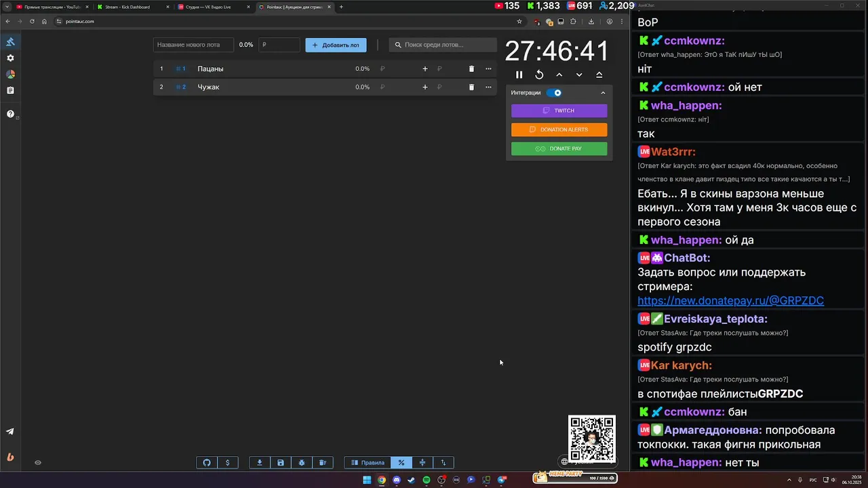Viewport: 868px width, 488px height.
Task: Click the dollar sign icon in bottom toolbar
Action: 227,463
